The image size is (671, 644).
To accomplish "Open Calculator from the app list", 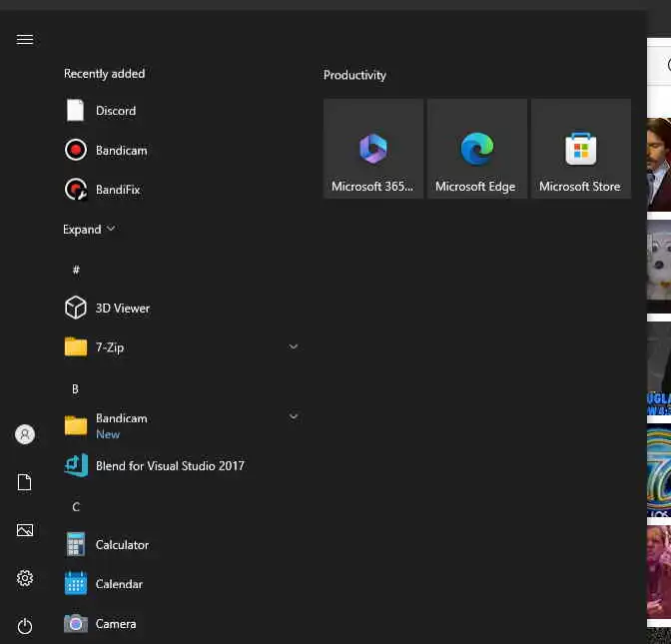I will 122,545.
